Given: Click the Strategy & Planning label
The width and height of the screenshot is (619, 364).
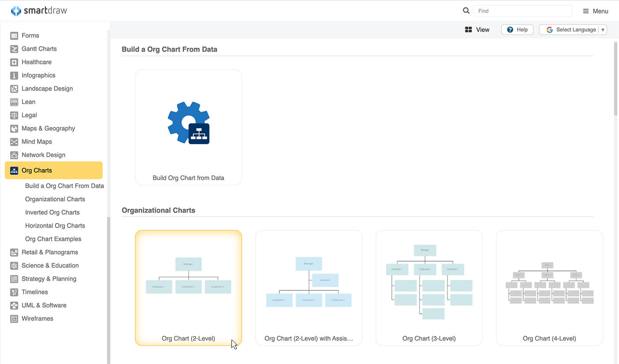Looking at the screenshot, I should click(x=49, y=279).
